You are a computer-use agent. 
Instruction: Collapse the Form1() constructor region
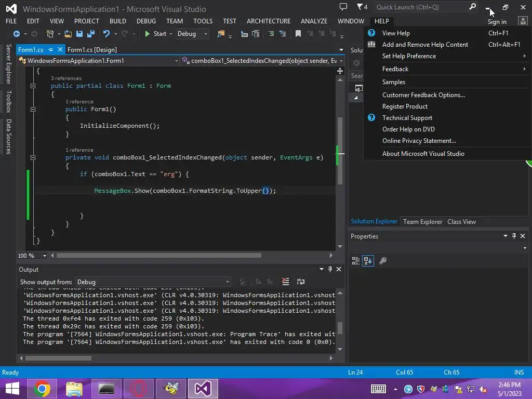tap(33, 109)
